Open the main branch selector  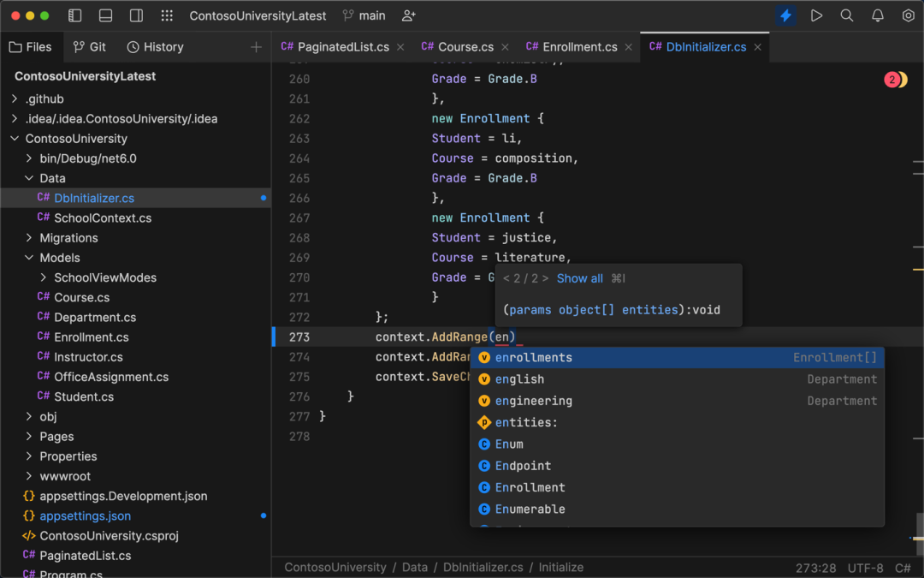[364, 16]
